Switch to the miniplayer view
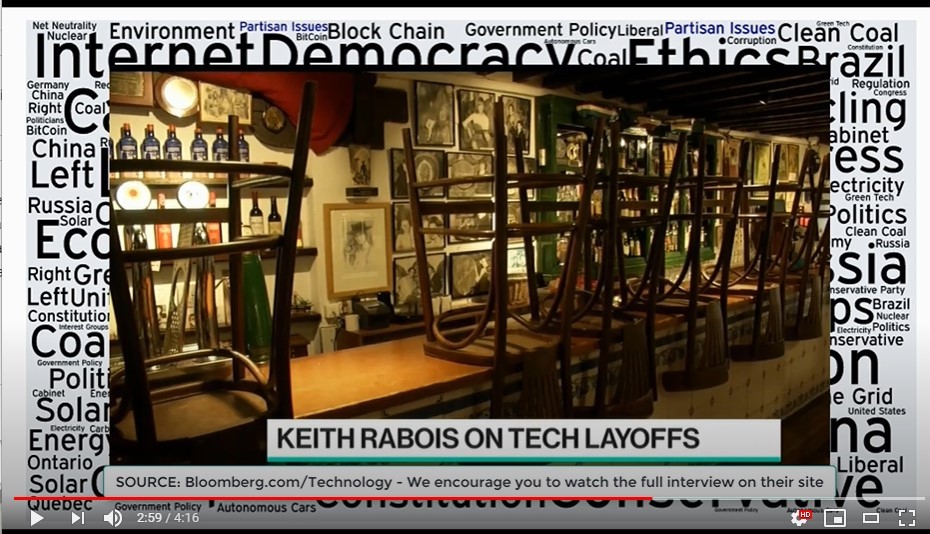 click(834, 518)
